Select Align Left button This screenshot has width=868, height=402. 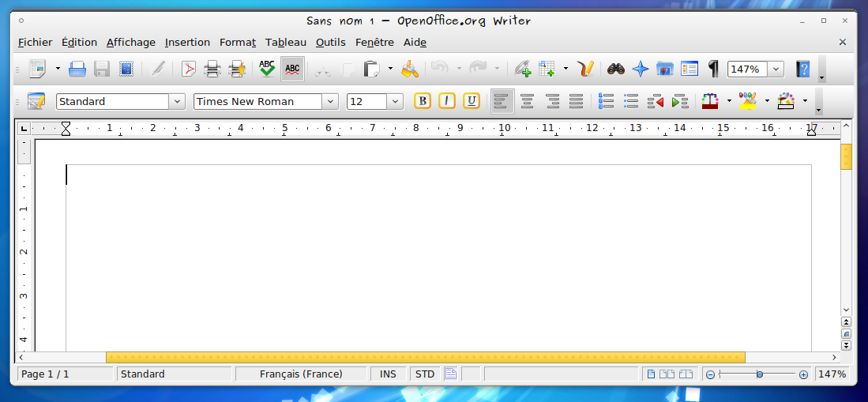502,101
